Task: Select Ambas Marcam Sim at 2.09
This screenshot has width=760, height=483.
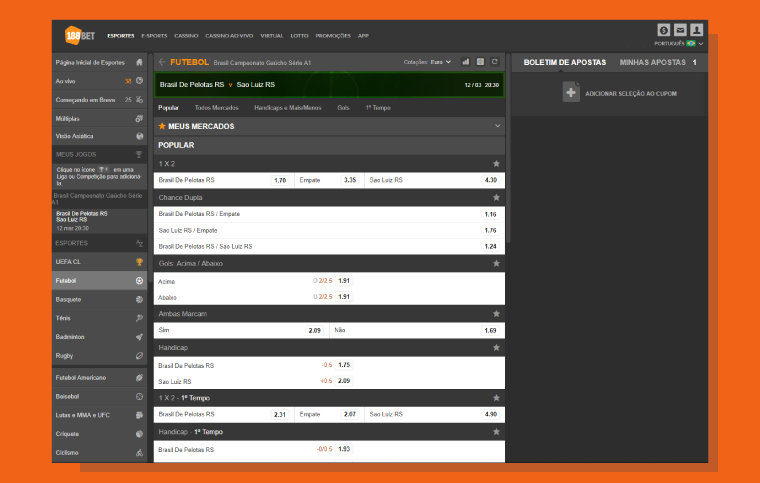Action: [315, 330]
